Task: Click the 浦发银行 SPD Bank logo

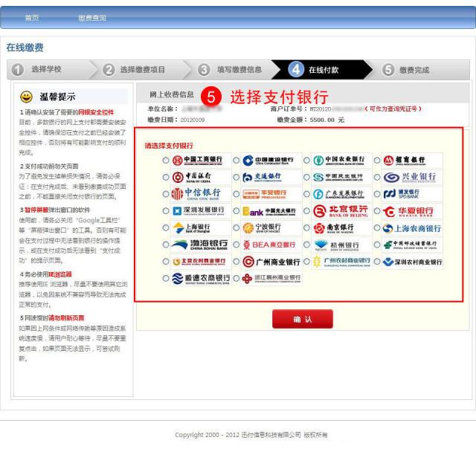Action: pos(412,194)
